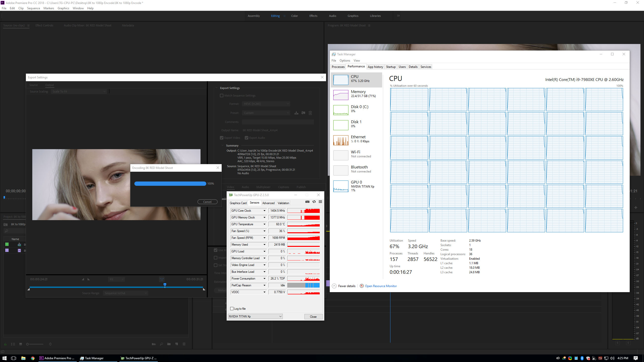Toggle the Export Audio checkbox
644x362 pixels.
(247, 138)
